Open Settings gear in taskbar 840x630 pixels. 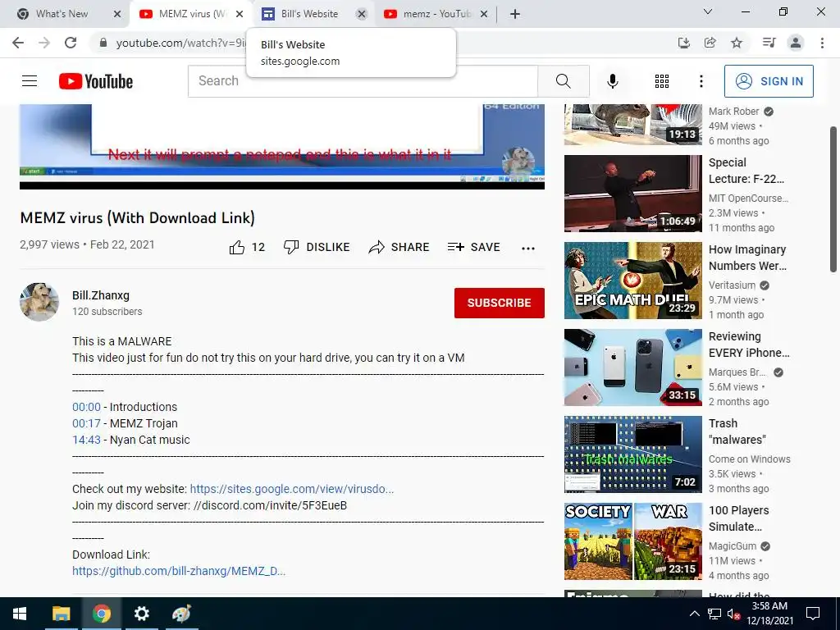click(141, 614)
